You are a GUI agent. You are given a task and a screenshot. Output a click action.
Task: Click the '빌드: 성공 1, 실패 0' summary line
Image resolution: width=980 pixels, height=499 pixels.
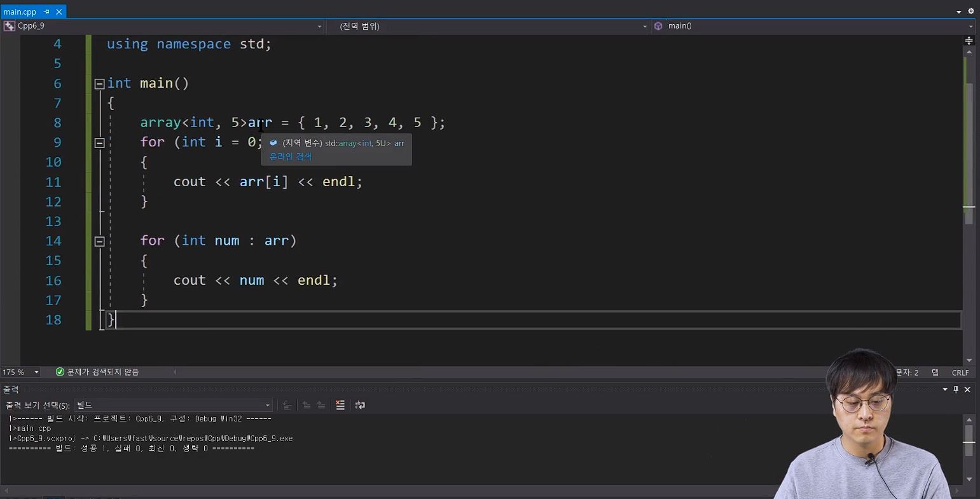132,448
